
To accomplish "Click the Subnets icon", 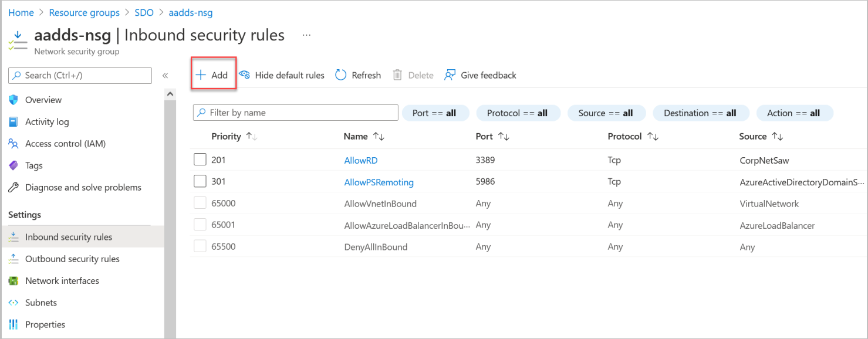I will (13, 303).
